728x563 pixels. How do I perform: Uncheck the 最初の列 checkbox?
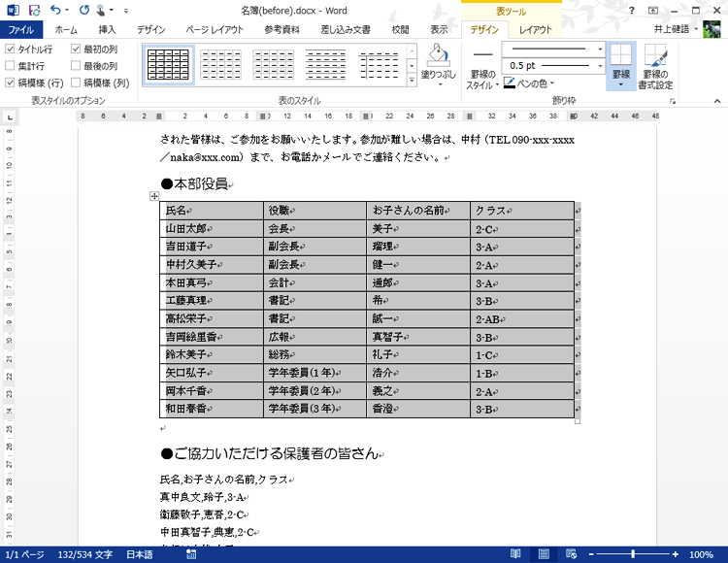pos(76,49)
